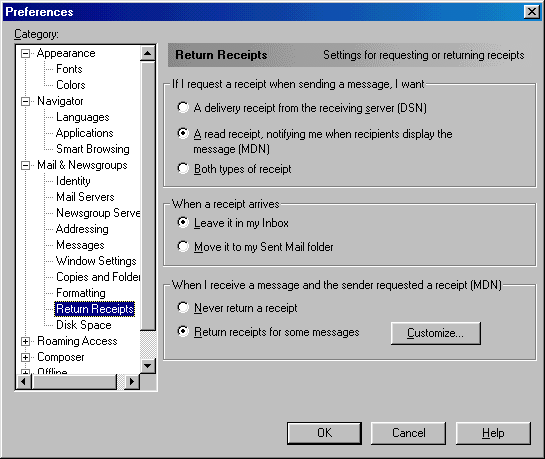Cancel the Preferences dialog
This screenshot has width=545, height=459.
[x=408, y=433]
